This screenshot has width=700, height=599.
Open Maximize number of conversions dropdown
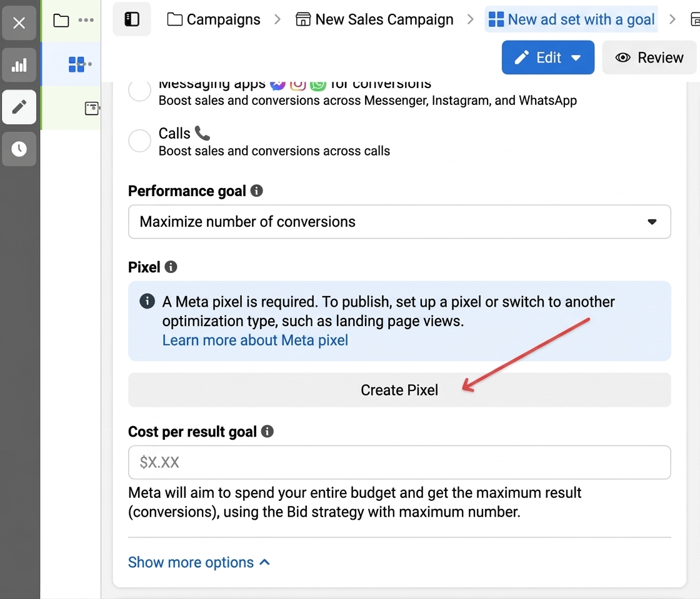pyautogui.click(x=399, y=222)
